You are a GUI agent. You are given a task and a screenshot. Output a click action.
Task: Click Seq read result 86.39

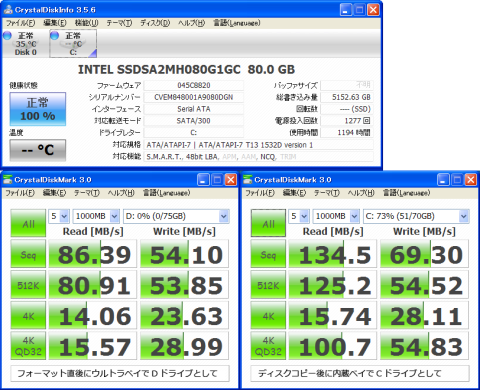pyautogui.click(x=93, y=254)
